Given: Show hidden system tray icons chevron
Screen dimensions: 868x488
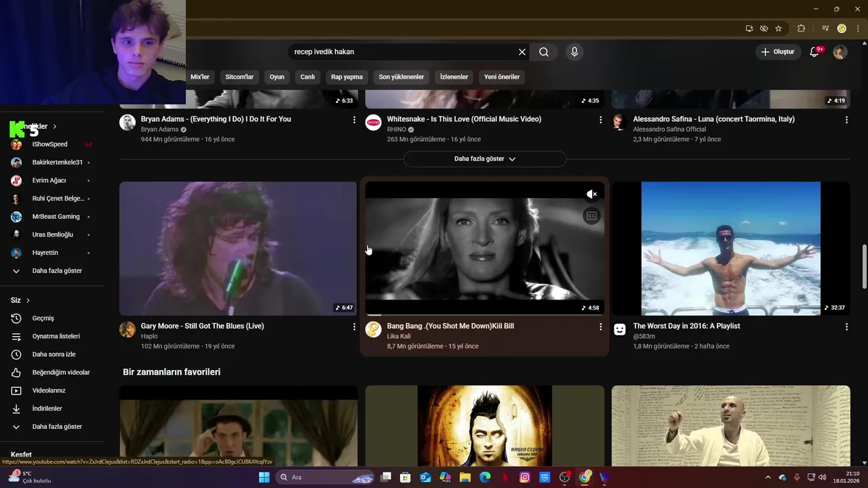Looking at the screenshot, I should [768, 477].
